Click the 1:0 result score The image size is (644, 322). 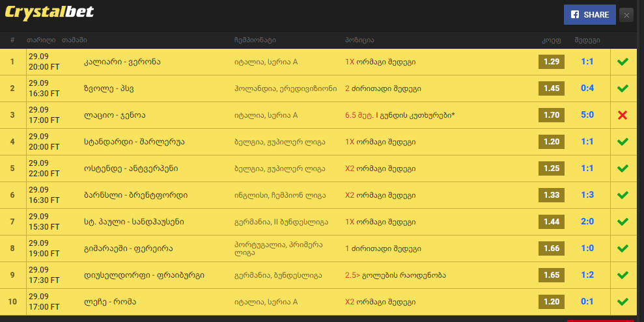[x=587, y=248]
